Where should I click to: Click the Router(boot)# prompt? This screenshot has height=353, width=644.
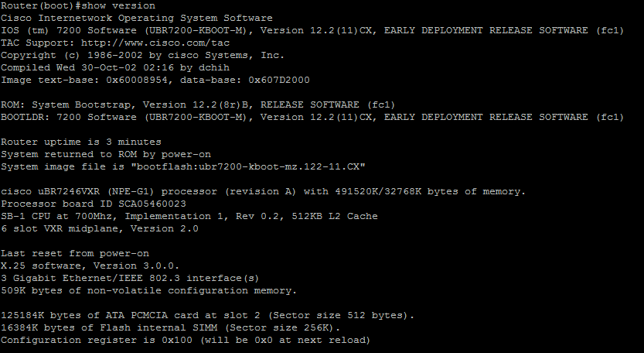point(41,5)
